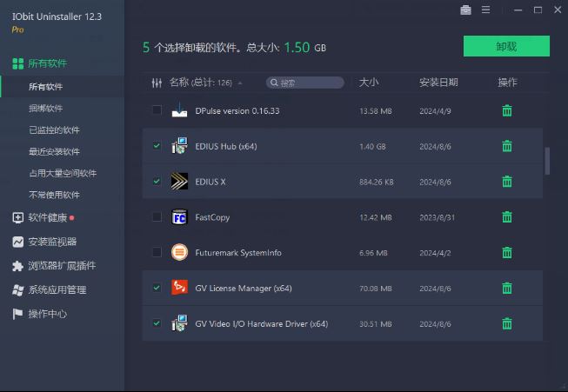Select the EDIUS X program name
The width and height of the screenshot is (568, 392).
pos(210,182)
